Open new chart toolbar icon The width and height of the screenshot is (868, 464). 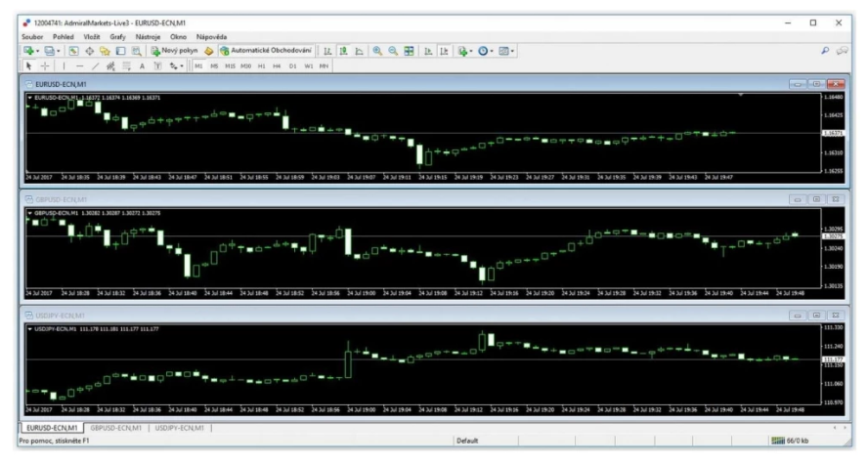click(x=28, y=51)
